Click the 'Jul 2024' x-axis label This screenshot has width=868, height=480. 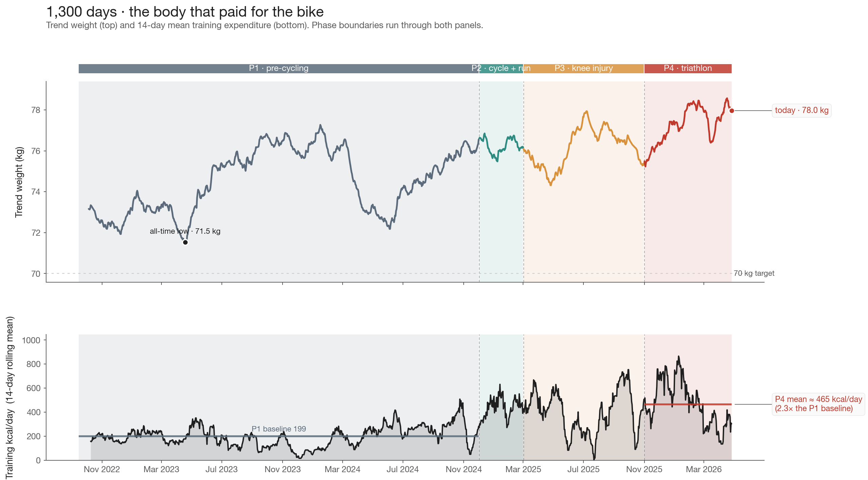[403, 469]
